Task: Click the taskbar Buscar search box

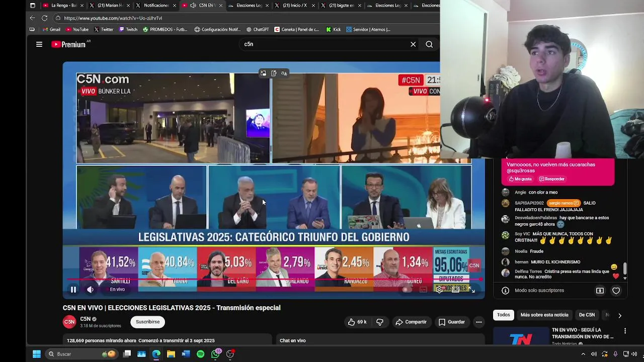Action: 82,354
